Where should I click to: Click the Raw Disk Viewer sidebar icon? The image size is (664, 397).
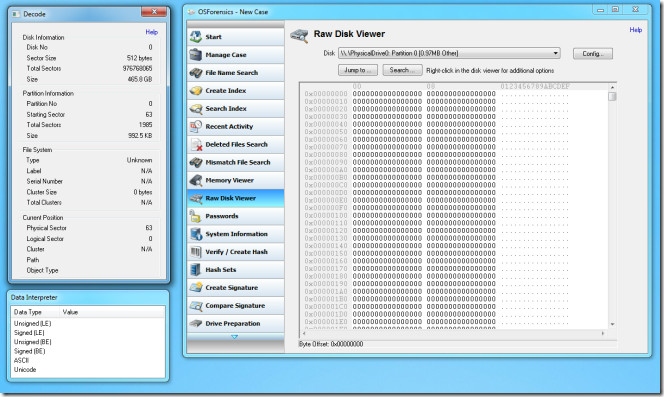(x=196, y=198)
